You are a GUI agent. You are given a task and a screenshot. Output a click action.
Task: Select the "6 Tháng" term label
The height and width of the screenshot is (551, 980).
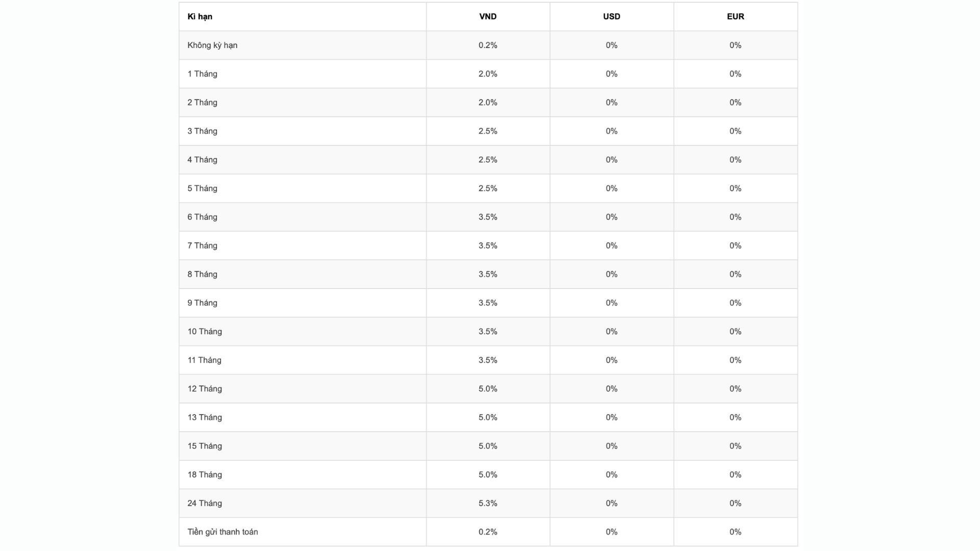point(202,217)
